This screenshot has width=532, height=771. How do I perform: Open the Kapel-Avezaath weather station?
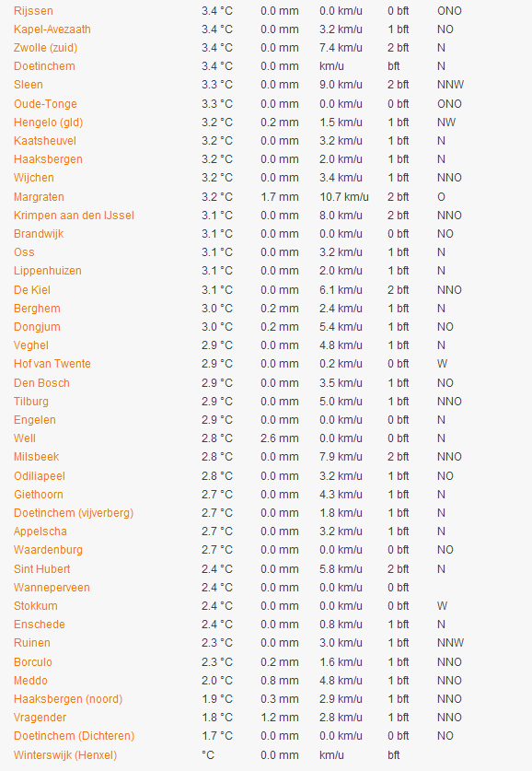[x=52, y=29]
